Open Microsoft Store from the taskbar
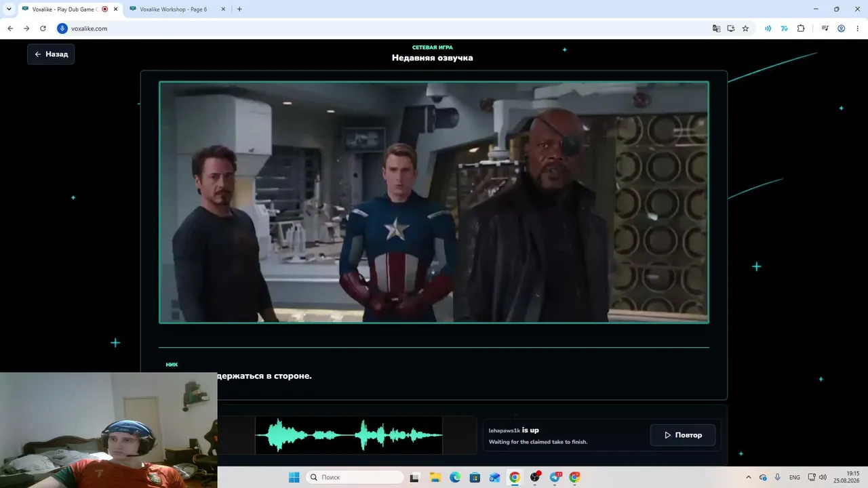The height and width of the screenshot is (488, 868). click(475, 477)
